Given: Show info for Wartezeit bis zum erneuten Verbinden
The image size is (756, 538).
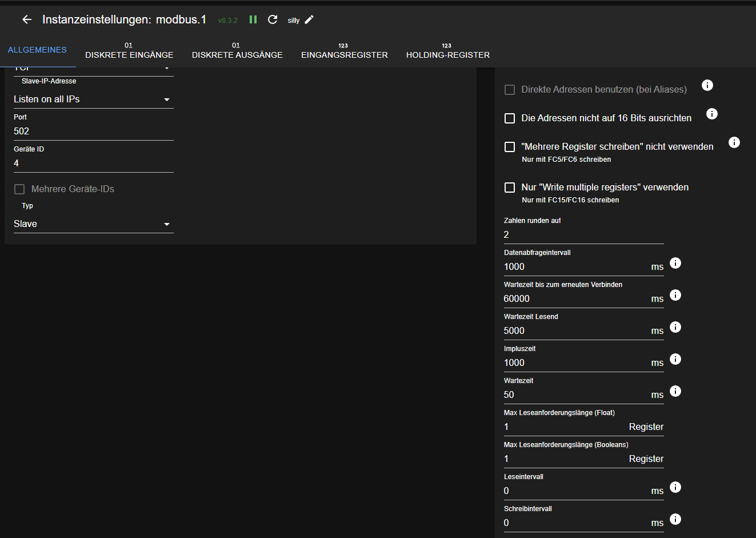Looking at the screenshot, I should point(675,295).
